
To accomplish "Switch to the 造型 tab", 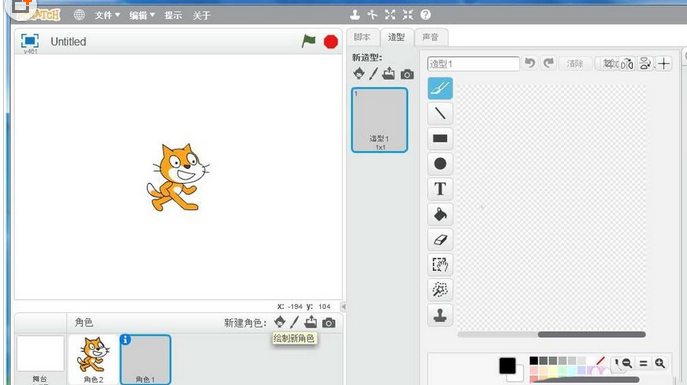I will coord(396,37).
